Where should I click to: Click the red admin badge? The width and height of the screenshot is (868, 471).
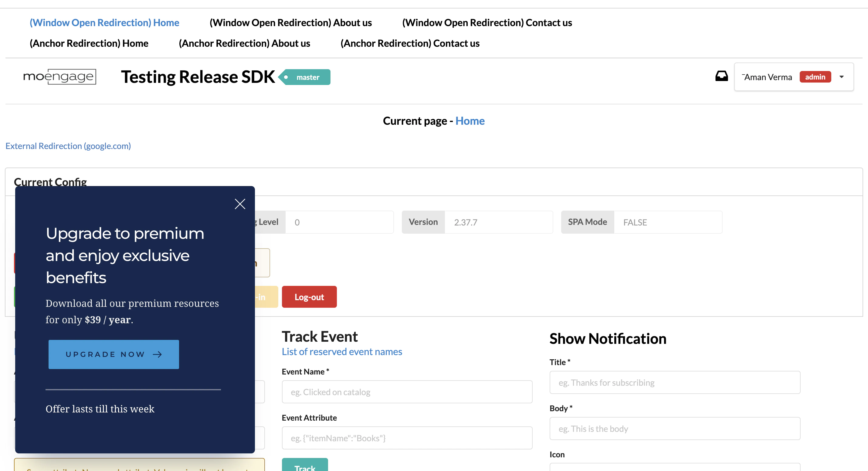815,77
